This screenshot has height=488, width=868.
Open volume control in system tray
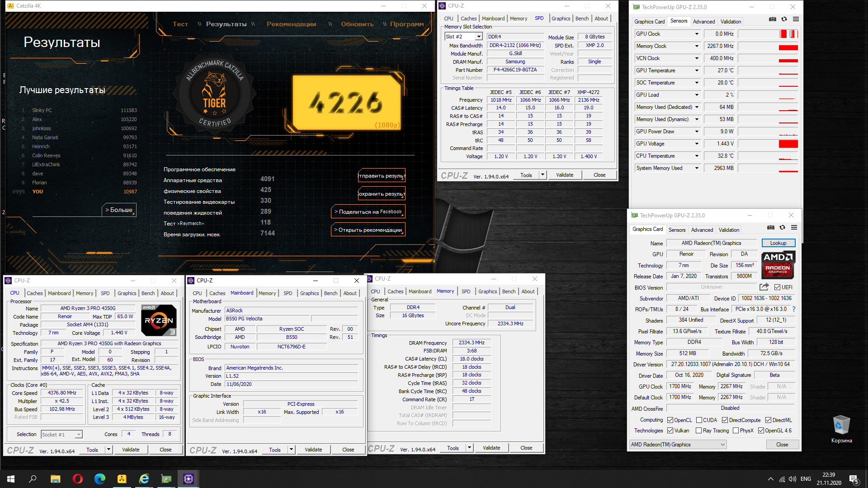tap(793, 479)
